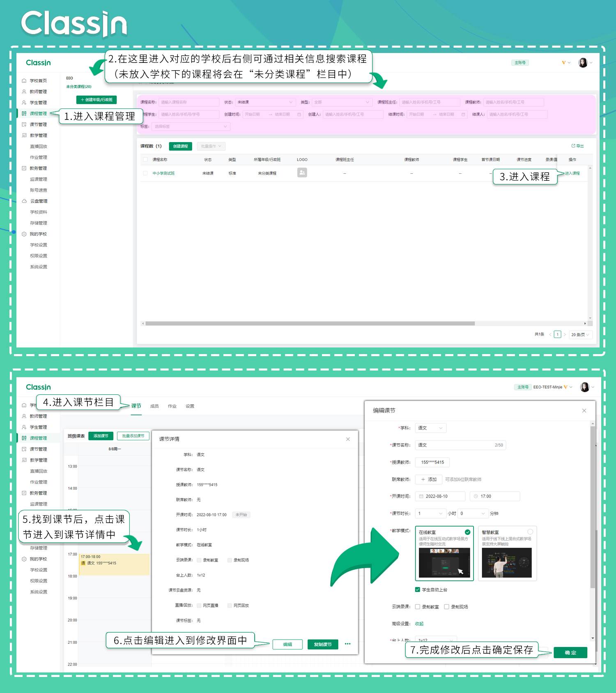Click 教务管理 icon in lower screenshot sidebar

pos(24,493)
